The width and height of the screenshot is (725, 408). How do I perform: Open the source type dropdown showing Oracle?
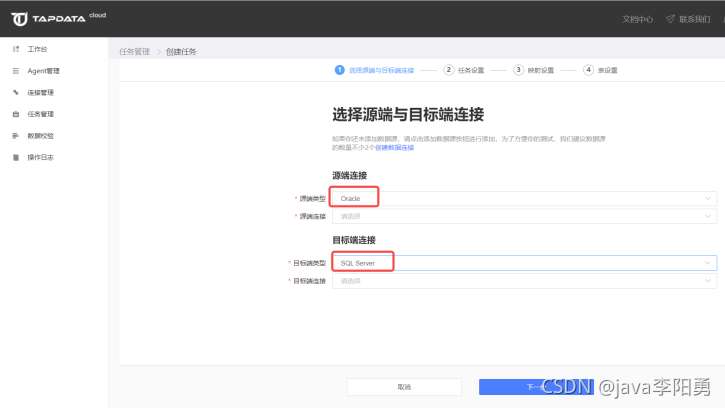pos(524,198)
